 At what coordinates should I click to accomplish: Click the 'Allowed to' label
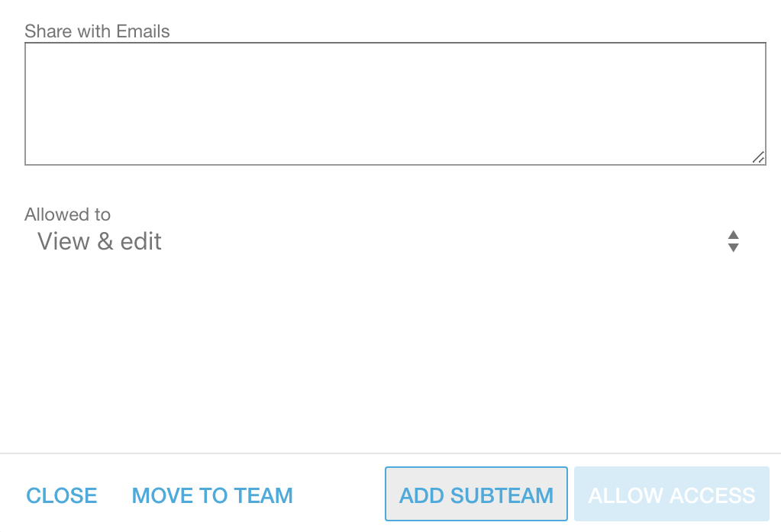coord(68,214)
